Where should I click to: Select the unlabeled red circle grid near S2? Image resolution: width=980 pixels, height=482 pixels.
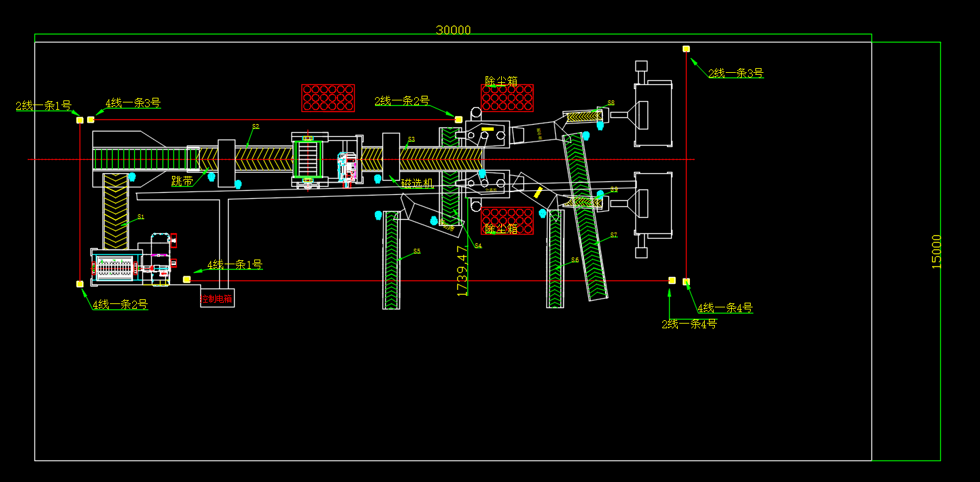pos(328,98)
